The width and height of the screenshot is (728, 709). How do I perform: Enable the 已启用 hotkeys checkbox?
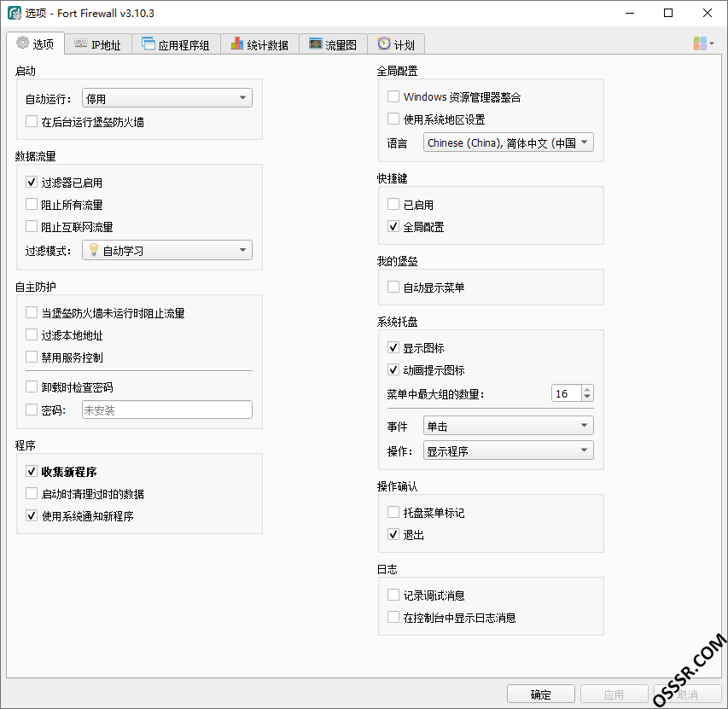coord(393,204)
